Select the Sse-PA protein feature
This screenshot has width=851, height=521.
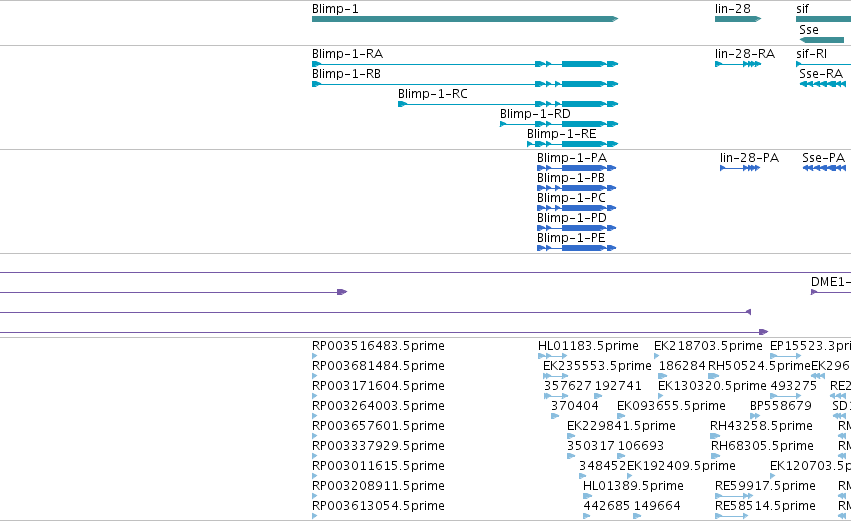824,168
